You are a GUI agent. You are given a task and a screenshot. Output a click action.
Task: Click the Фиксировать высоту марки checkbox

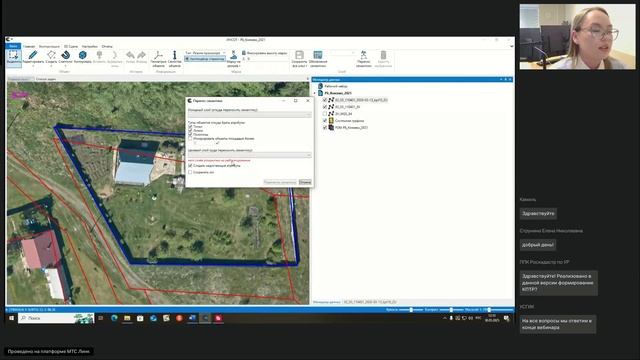pyautogui.click(x=244, y=53)
